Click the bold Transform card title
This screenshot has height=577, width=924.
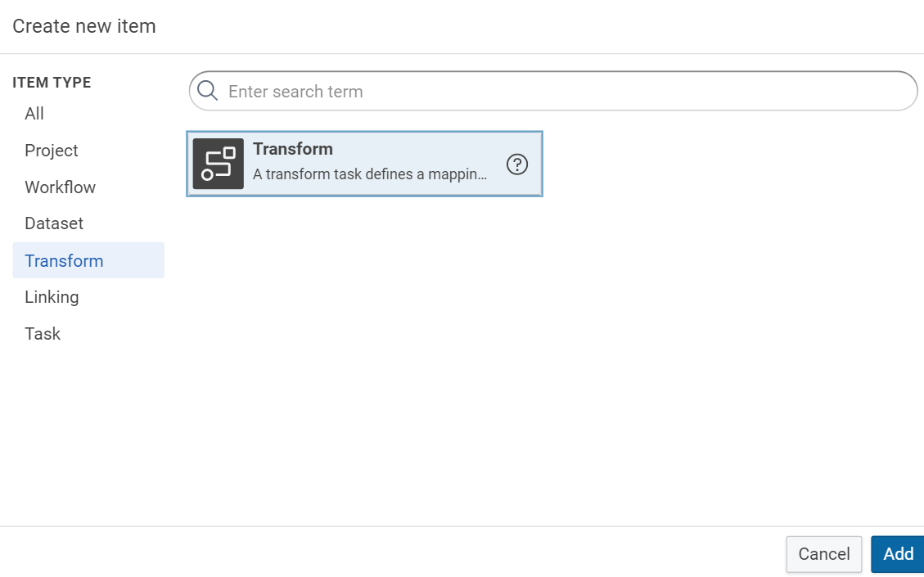(x=293, y=149)
